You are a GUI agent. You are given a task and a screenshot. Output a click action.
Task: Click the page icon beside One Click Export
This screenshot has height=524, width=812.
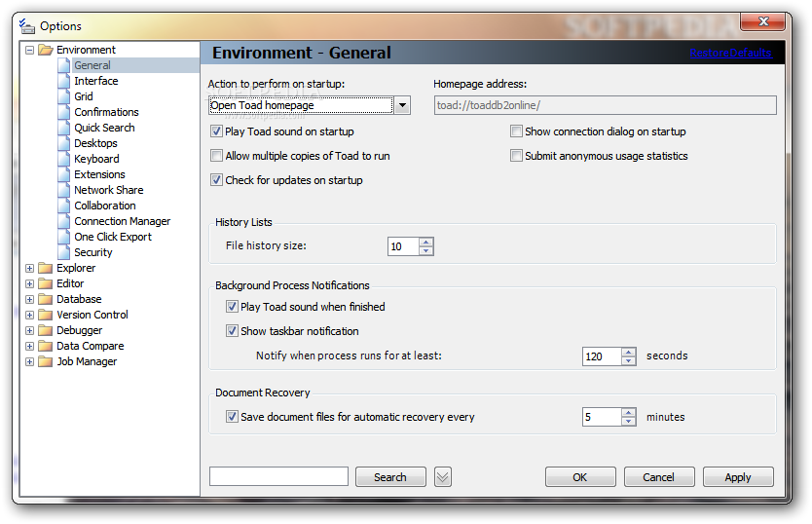pyautogui.click(x=63, y=237)
